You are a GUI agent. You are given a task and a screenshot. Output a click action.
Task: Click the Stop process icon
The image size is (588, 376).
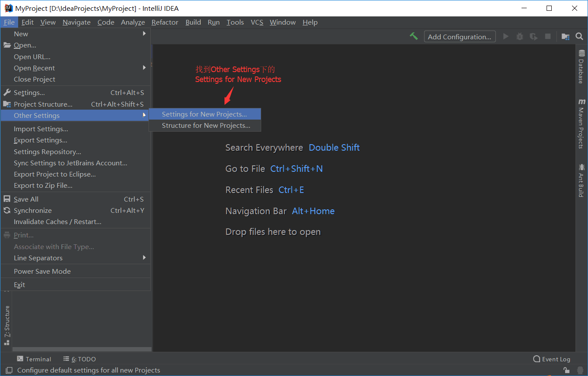[x=548, y=36]
